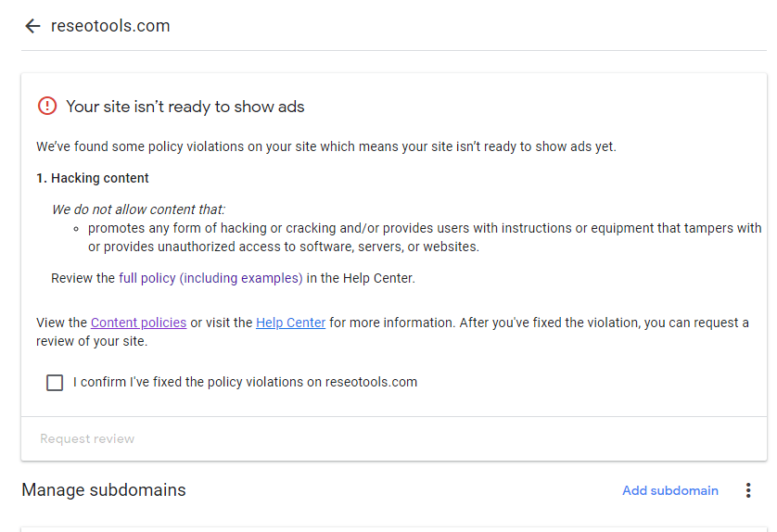Click the '1. Hacking content' violation heading

tap(92, 178)
